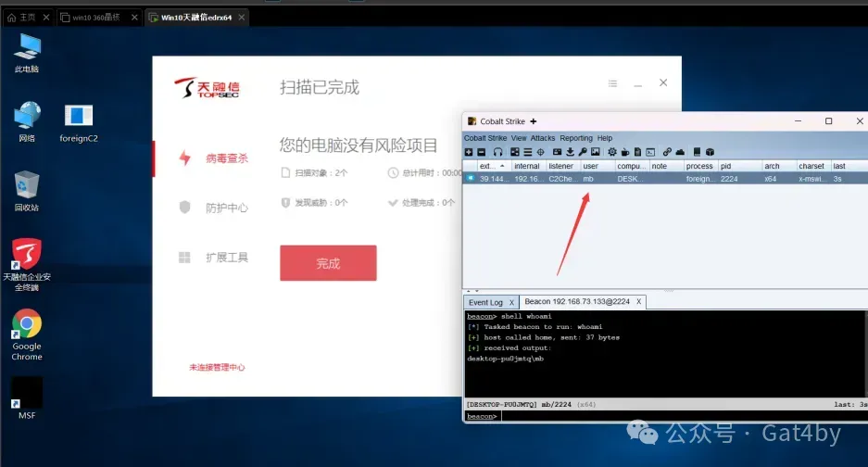
Task: Click the coffee cup Java applet icon
Action: 625,152
